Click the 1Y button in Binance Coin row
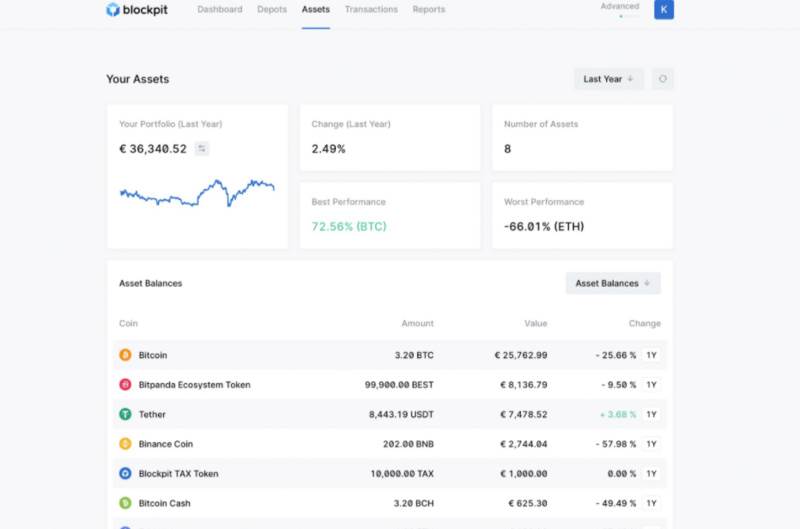Image resolution: width=800 pixels, height=529 pixels. 652,444
